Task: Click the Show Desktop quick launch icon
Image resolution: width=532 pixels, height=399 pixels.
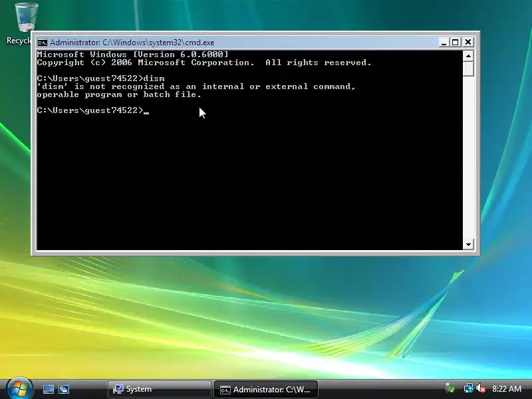Action: 48,389
